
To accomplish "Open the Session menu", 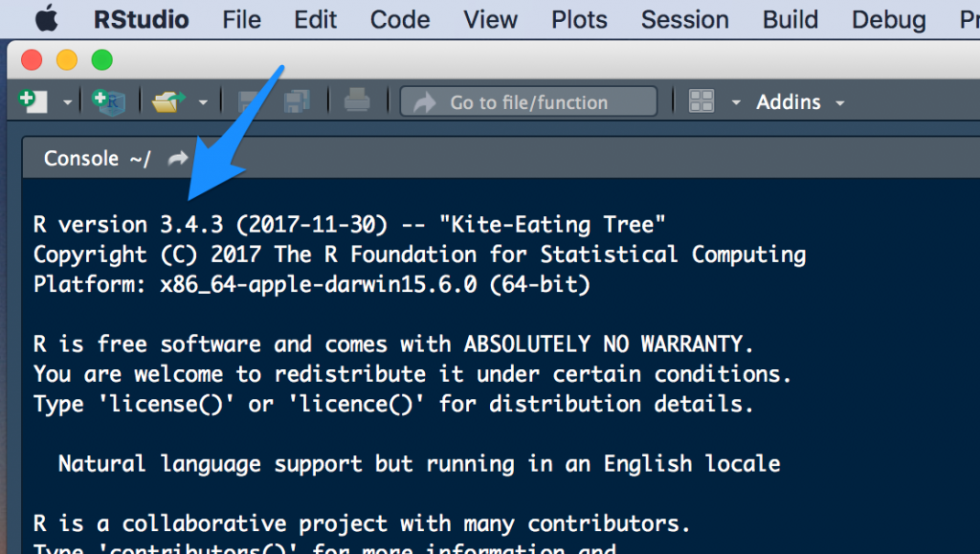I will pos(685,19).
